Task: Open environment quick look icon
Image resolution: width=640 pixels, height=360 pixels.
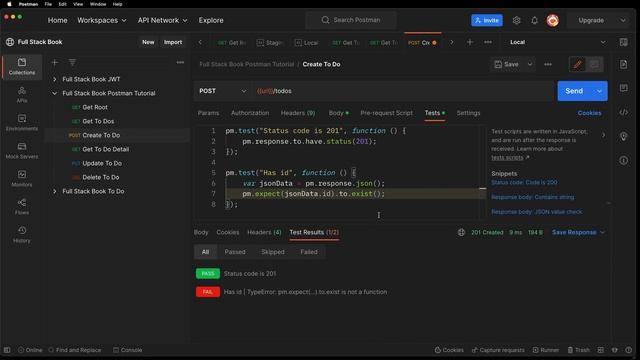Action: (623, 42)
